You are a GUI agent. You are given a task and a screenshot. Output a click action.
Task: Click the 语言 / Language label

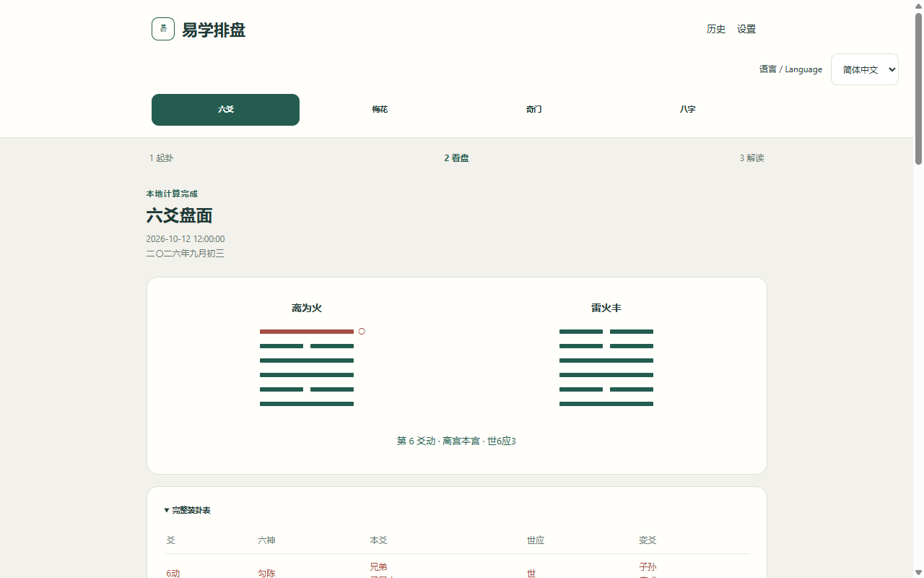tap(790, 69)
